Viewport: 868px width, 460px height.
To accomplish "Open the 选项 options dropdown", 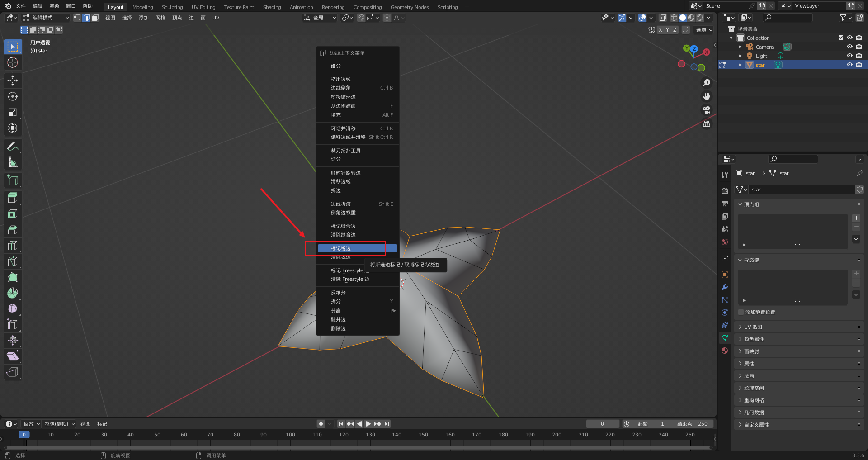I will click(704, 30).
